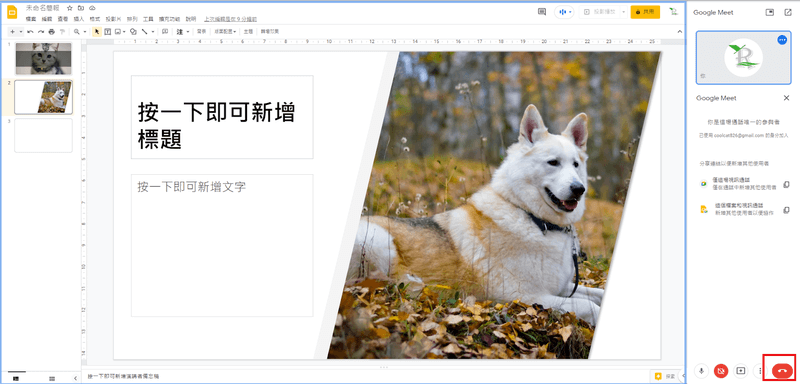Open the insert image dropdown arrow

124,32
